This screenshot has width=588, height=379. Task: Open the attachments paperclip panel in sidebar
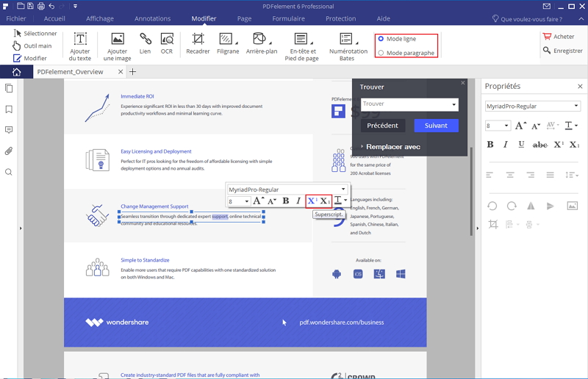(9, 151)
